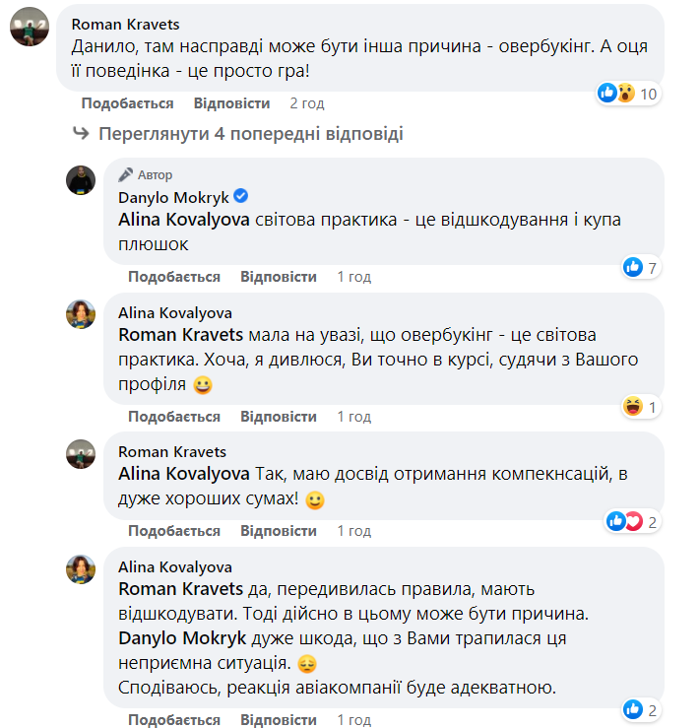Open the Danylo Mokryk author name link
700x728 pixels.
click(x=173, y=197)
